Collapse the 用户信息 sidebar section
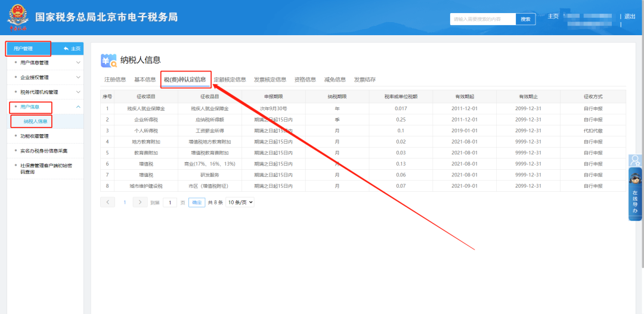 pyautogui.click(x=78, y=107)
